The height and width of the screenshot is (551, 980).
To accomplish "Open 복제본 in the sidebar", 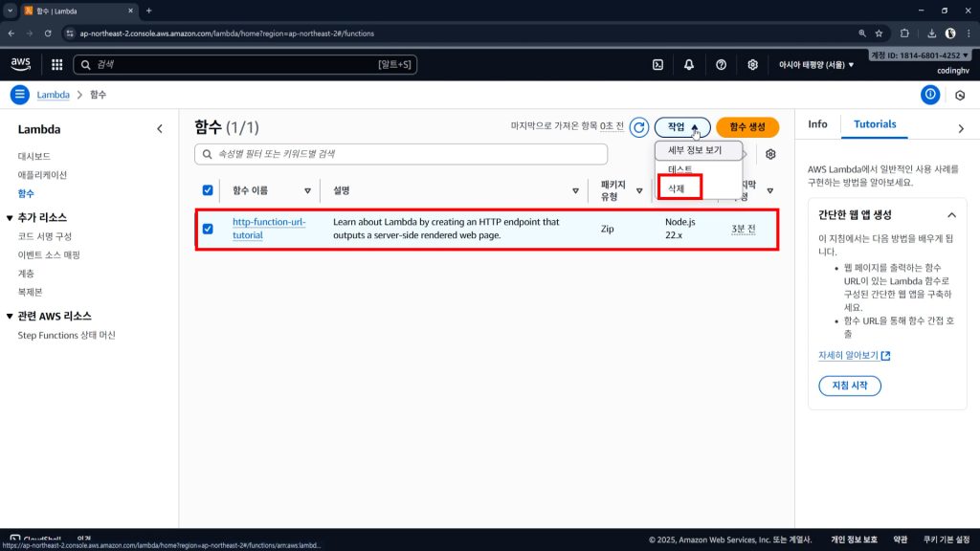I will coord(30,293).
